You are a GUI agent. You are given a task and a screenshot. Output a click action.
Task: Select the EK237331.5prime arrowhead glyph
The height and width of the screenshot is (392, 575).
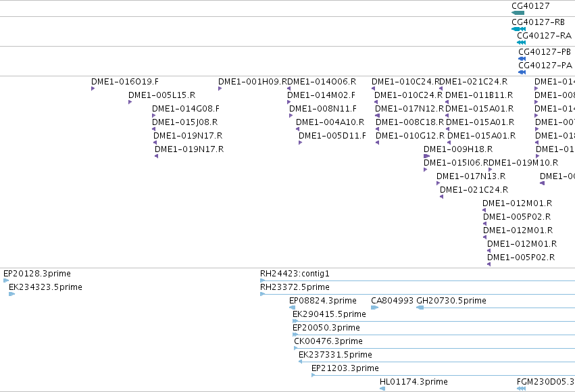point(300,362)
